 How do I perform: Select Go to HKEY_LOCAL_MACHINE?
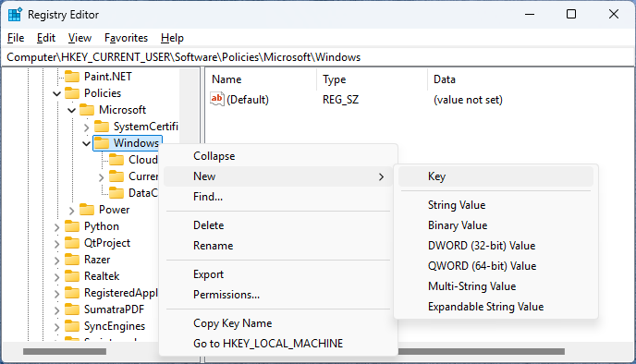click(x=278, y=344)
